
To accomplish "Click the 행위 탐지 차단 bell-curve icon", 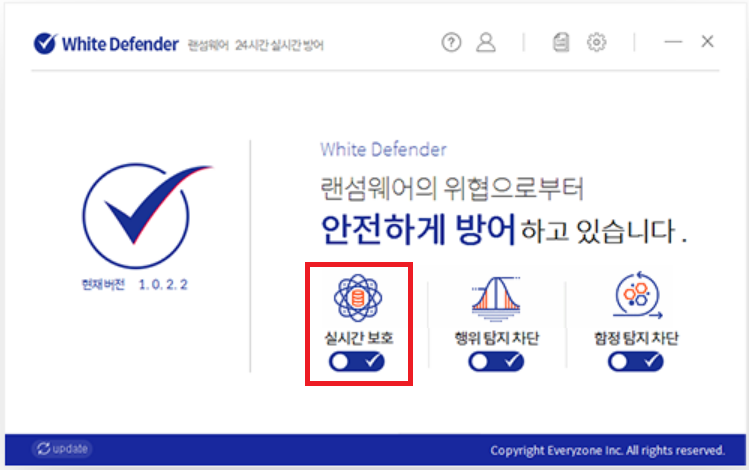I will point(496,298).
